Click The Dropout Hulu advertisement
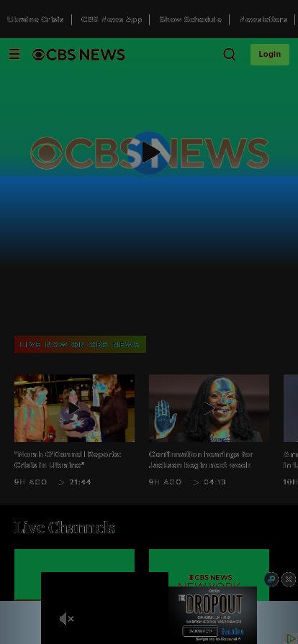Viewport: 298px width, 644px height. pyautogui.click(x=213, y=614)
